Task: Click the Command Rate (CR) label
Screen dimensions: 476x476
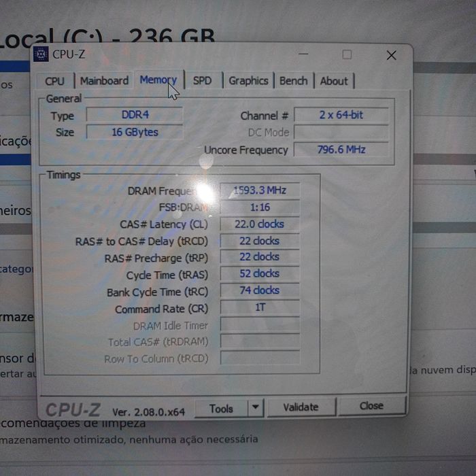Action: point(162,309)
